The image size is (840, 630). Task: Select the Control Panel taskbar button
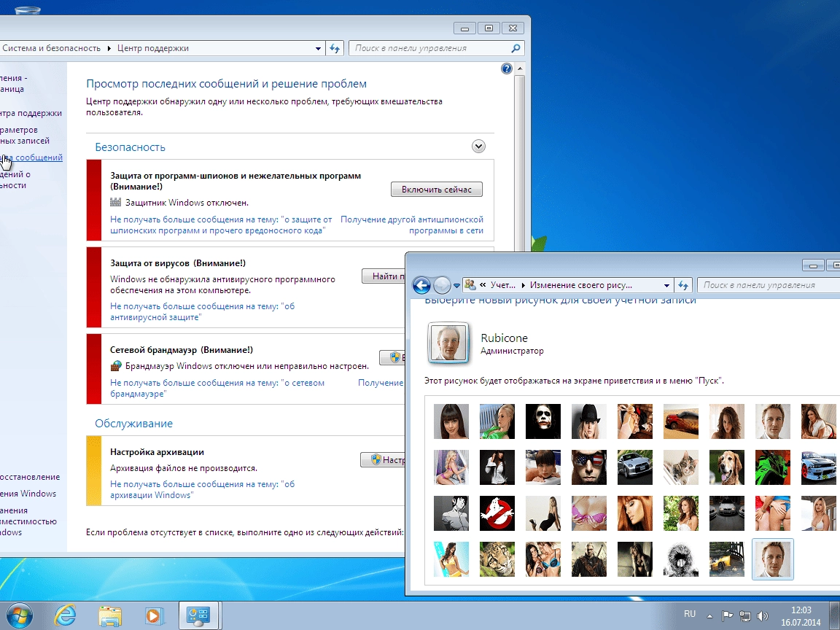[x=198, y=615]
